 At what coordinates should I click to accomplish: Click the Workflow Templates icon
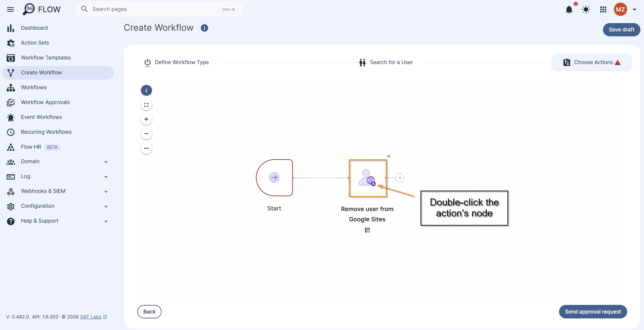click(x=11, y=58)
